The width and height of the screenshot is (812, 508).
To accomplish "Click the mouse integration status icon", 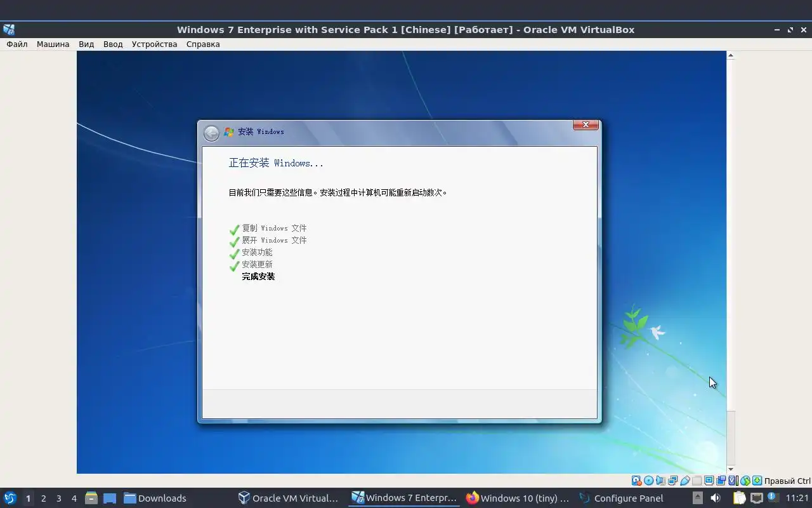I will click(745, 481).
